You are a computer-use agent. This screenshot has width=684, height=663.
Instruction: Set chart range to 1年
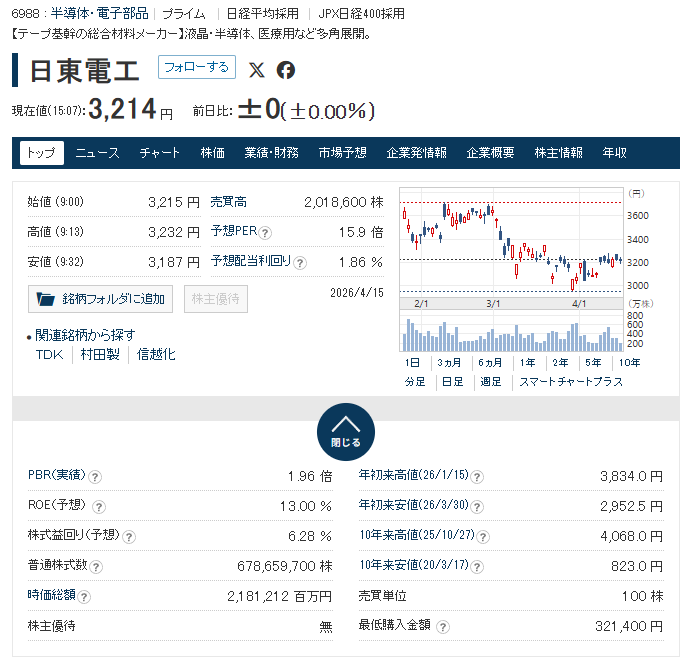(x=527, y=362)
